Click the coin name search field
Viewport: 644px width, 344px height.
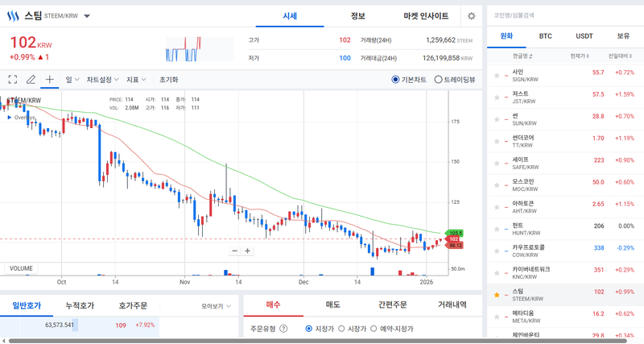(x=563, y=15)
